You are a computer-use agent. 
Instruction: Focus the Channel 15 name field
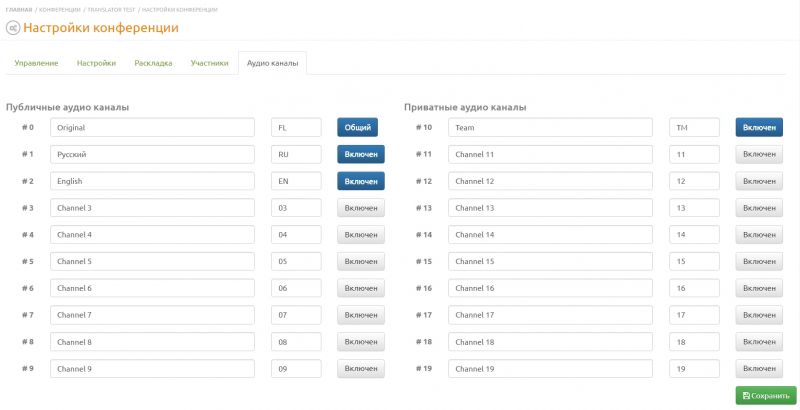(551, 262)
